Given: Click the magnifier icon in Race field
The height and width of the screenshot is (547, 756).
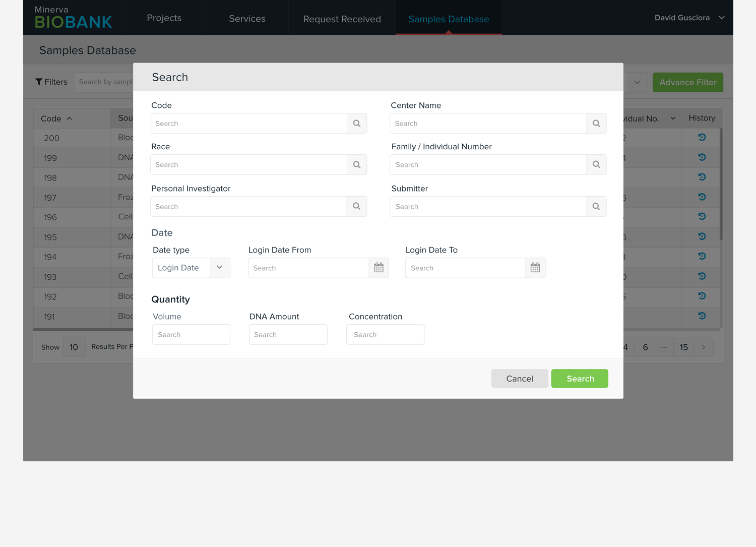Looking at the screenshot, I should (357, 165).
